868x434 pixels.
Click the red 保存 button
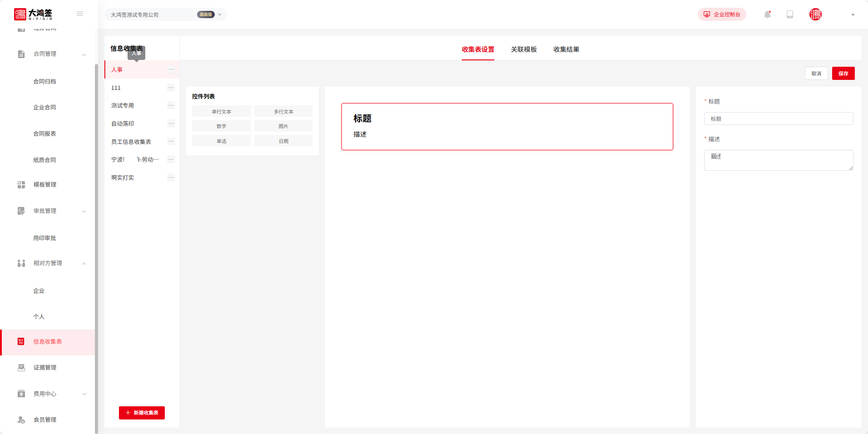(843, 74)
